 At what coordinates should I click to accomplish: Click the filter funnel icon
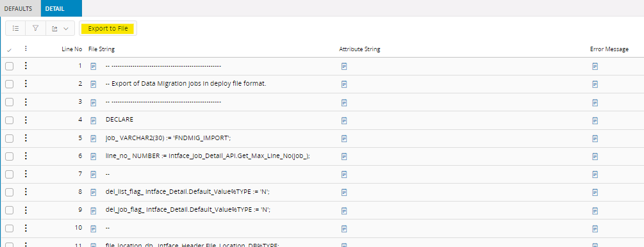(x=36, y=28)
